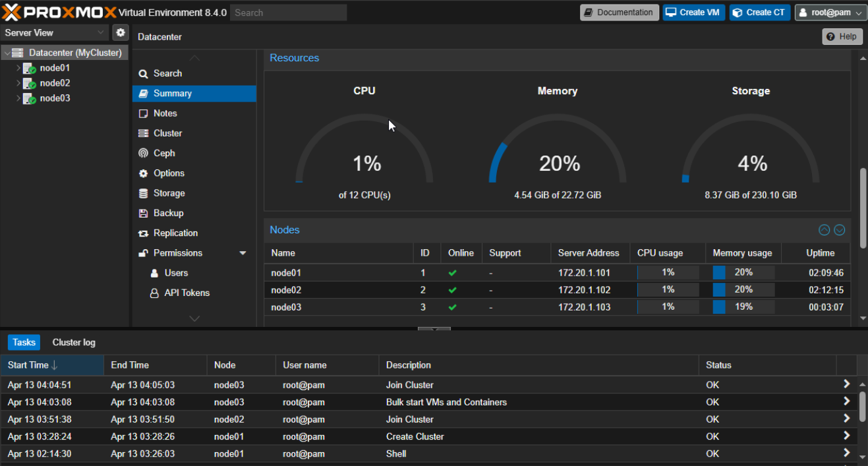
Task: Click the node02 row name cell
Action: click(x=339, y=289)
